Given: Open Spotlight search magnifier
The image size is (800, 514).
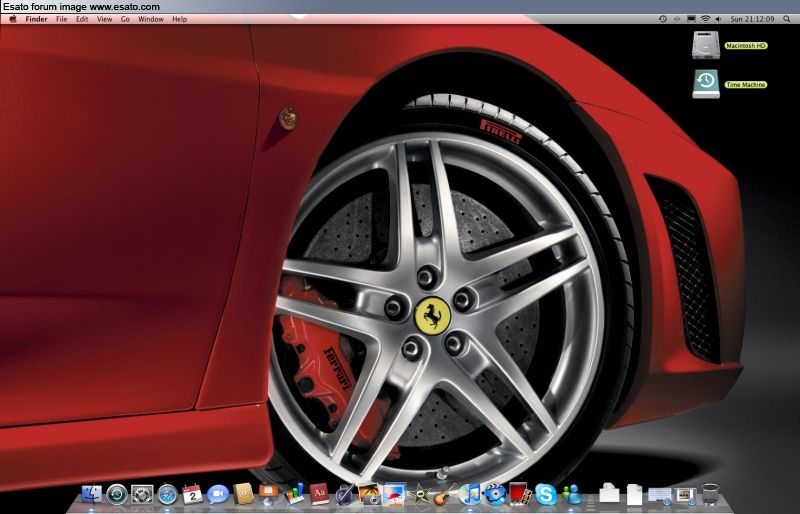Looking at the screenshot, I should click(x=787, y=19).
